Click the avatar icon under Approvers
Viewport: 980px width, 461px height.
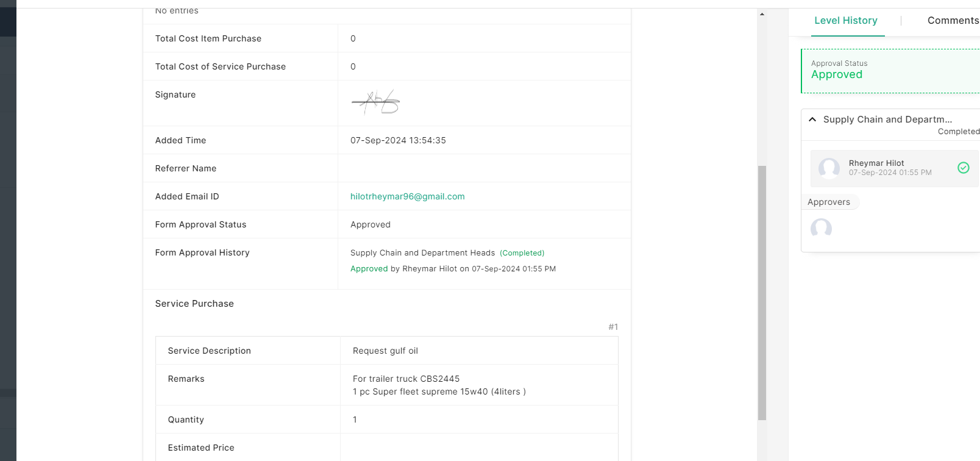coord(821,229)
